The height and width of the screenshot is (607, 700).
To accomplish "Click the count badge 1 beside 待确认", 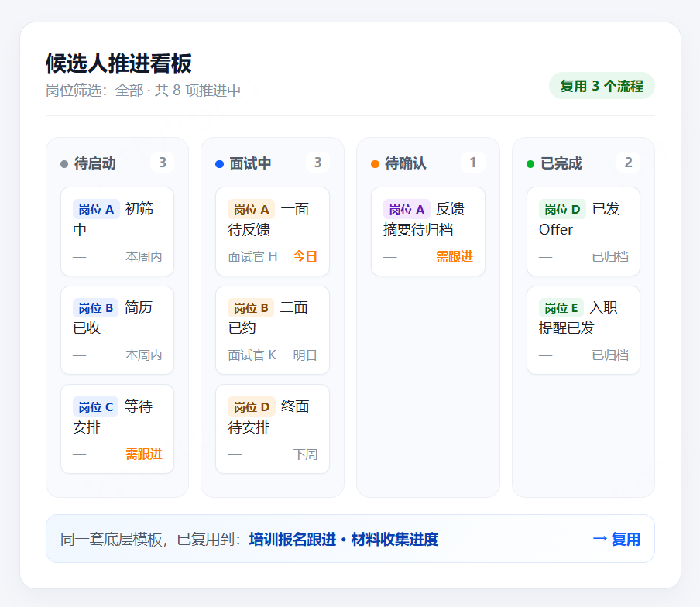I will coord(473,163).
